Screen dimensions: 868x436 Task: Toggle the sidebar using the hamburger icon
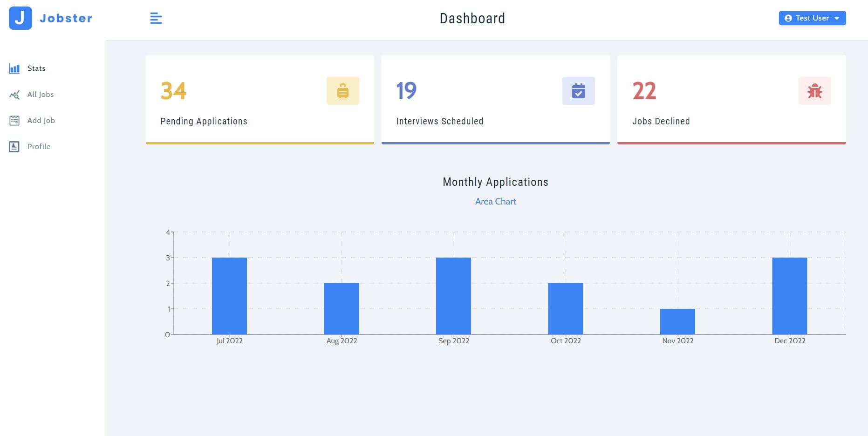pos(156,18)
